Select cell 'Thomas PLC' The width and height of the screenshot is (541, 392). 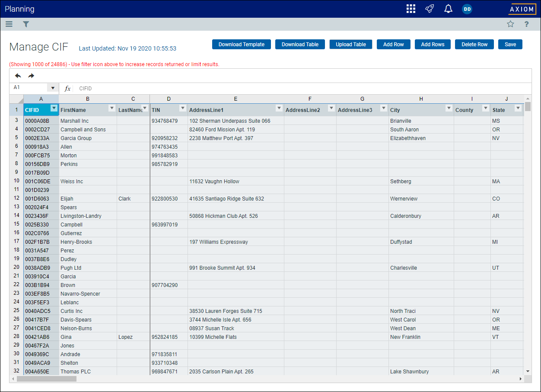[88, 371]
